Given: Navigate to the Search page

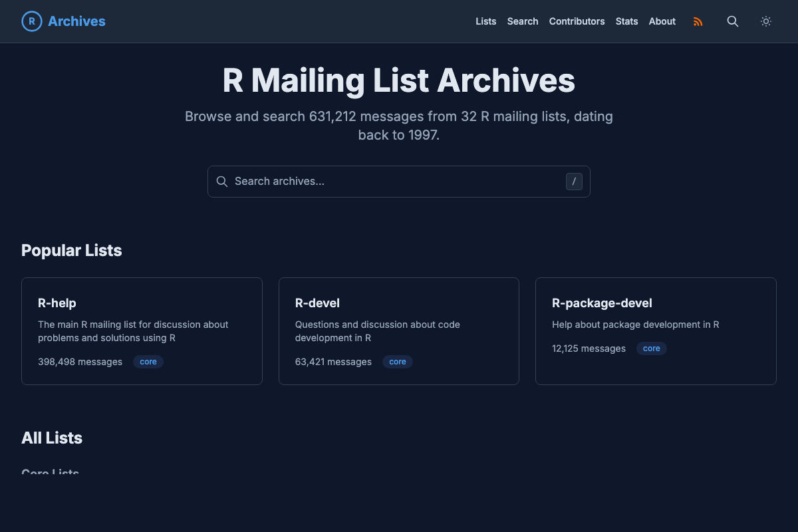Looking at the screenshot, I should point(523,21).
